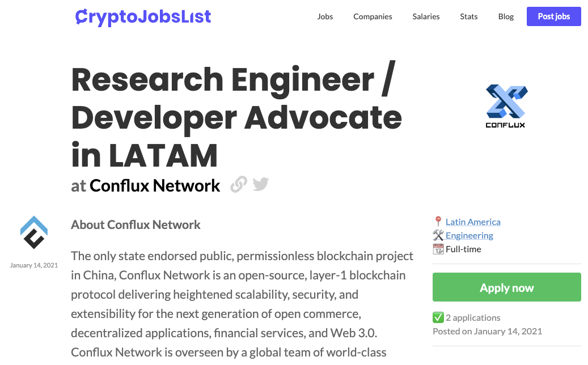Image resolution: width=588 pixels, height=365 pixels.
Task: Click the red location pin icon
Action: [438, 222]
